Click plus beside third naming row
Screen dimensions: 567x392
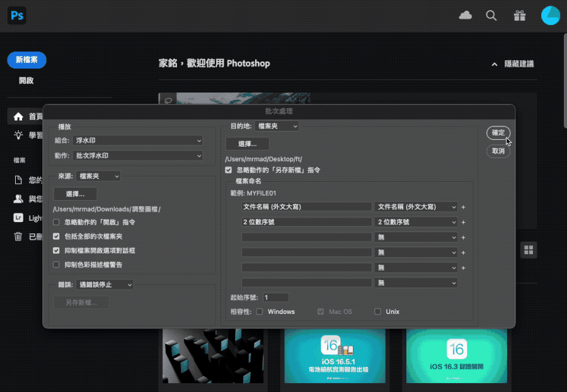point(463,237)
